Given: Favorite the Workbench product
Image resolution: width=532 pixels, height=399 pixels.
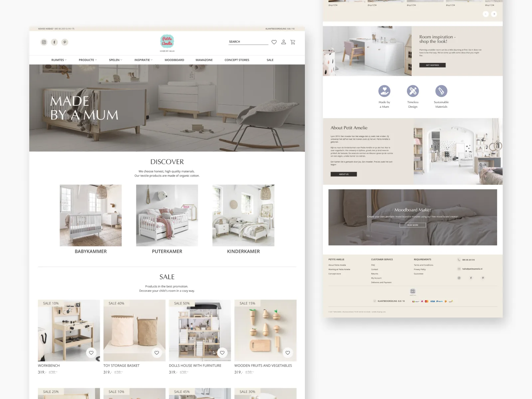Looking at the screenshot, I should 91,353.
